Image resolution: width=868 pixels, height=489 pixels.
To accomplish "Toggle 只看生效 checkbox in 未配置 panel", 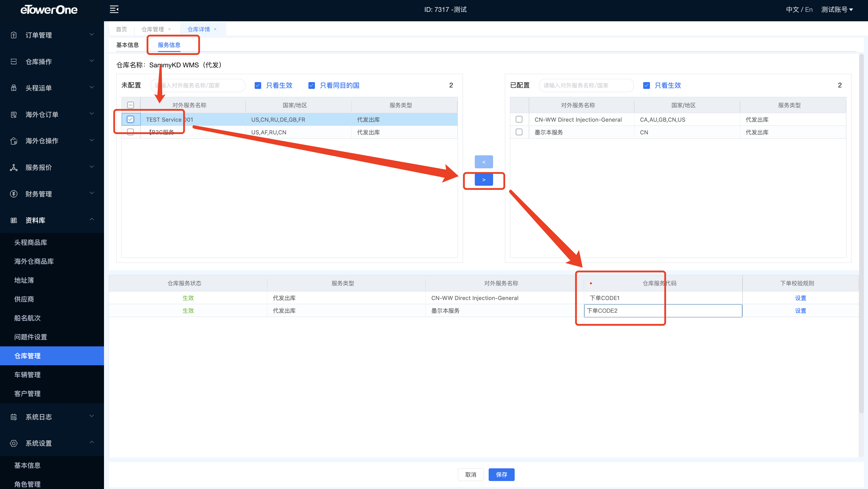I will 258,86.
